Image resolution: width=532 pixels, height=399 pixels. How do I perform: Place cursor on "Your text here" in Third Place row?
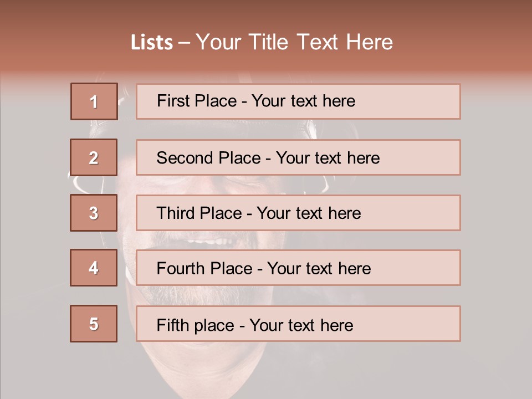click(309, 213)
